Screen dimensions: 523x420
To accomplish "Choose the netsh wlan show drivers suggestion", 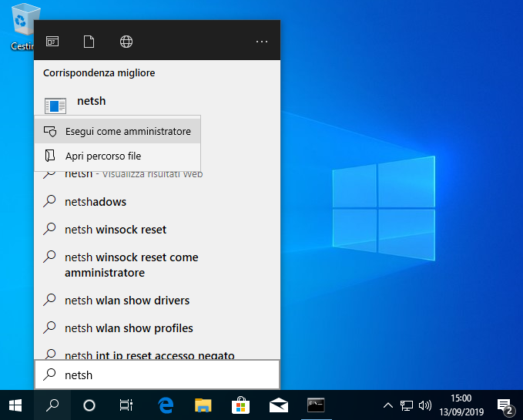I will point(157,301).
